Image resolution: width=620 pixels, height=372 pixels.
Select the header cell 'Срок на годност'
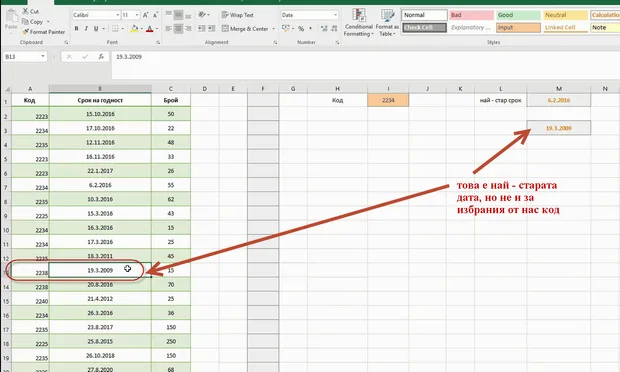click(x=100, y=100)
